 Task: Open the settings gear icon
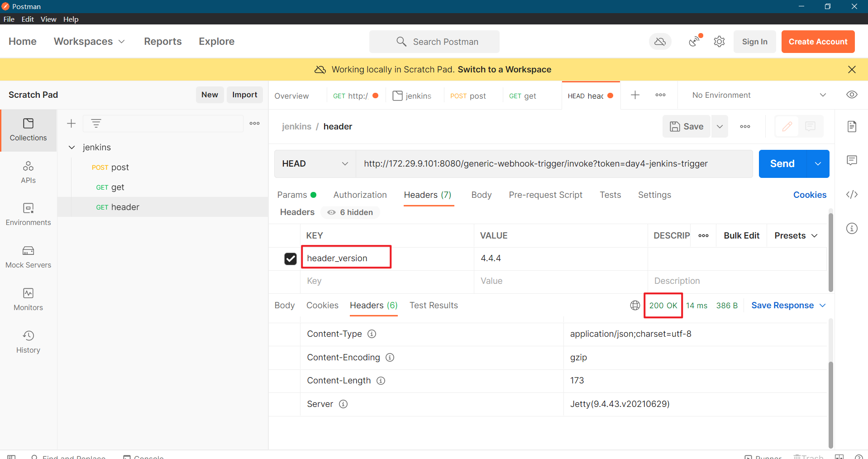(x=719, y=42)
